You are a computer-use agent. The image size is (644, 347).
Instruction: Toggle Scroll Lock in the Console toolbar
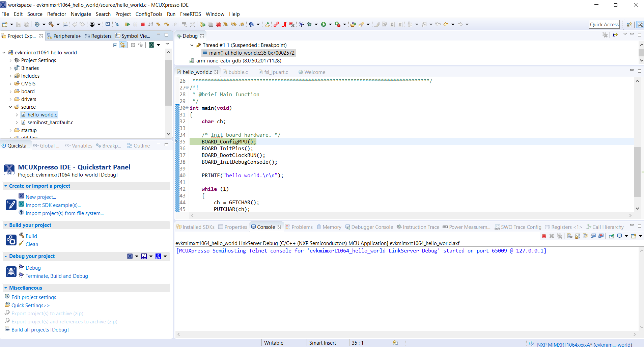click(578, 236)
